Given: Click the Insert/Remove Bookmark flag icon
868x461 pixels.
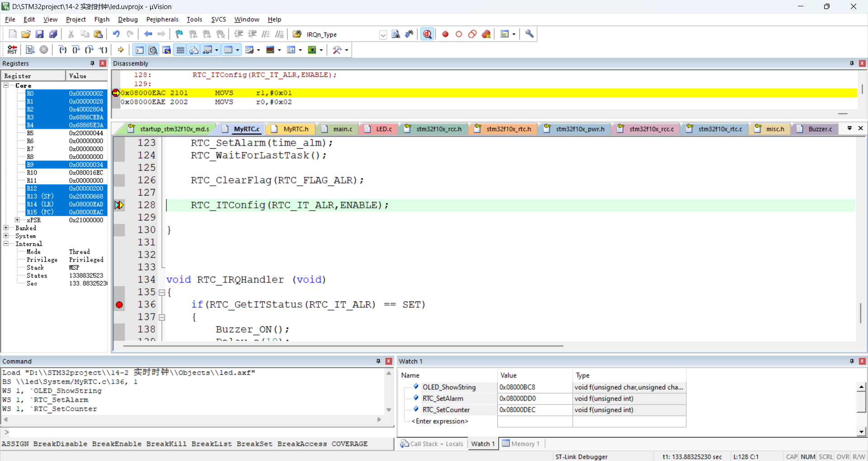Looking at the screenshot, I should point(179,34).
